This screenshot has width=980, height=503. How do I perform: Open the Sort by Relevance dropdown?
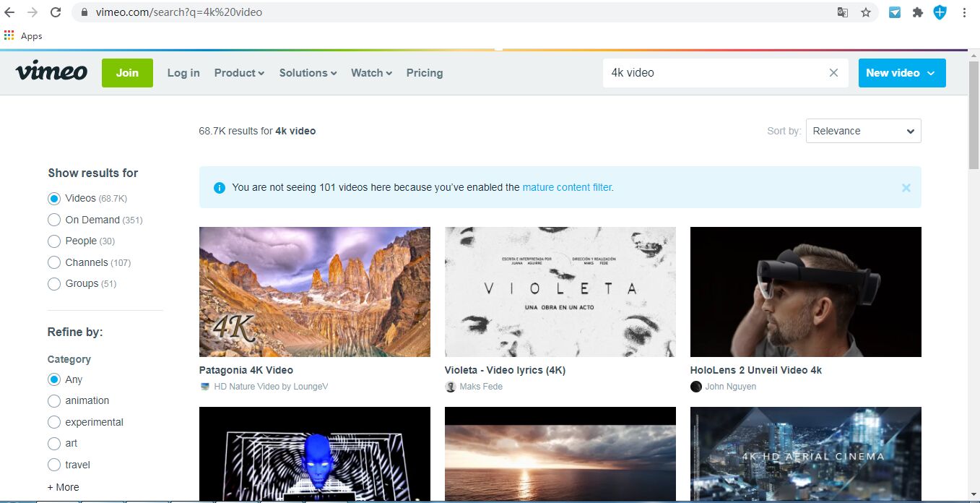(x=863, y=131)
